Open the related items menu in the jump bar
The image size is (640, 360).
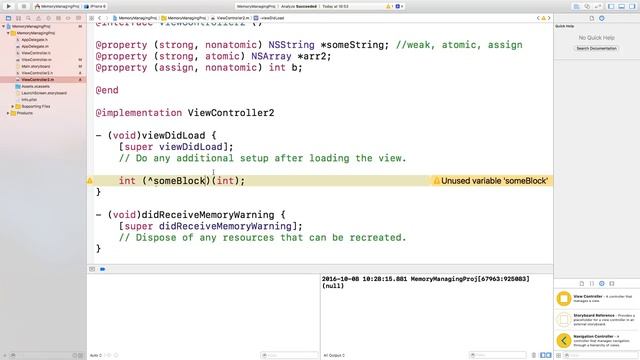tap(91, 18)
